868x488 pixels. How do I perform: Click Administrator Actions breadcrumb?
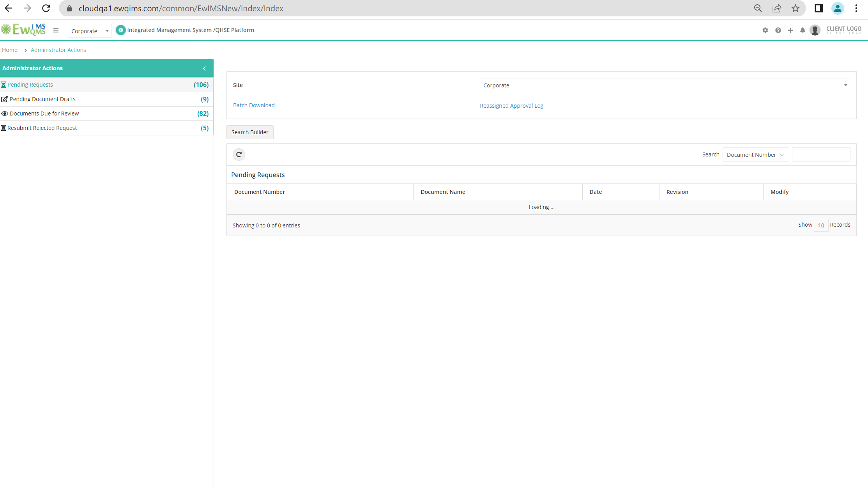58,50
